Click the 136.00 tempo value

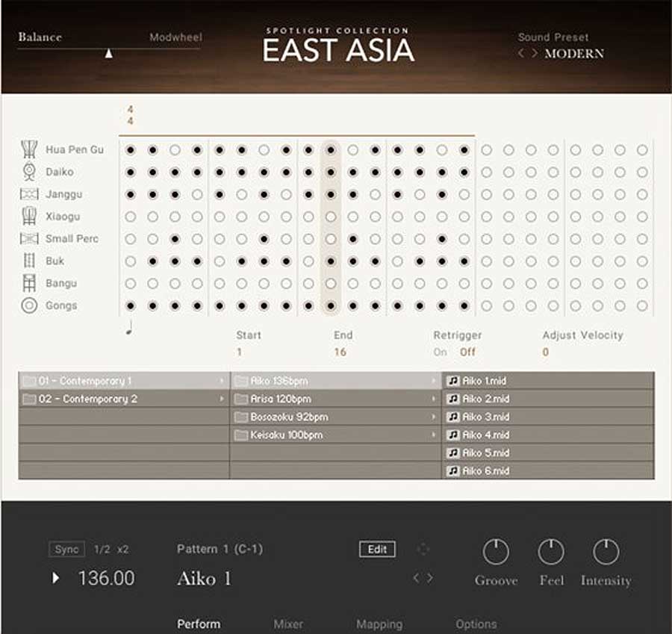[106, 578]
